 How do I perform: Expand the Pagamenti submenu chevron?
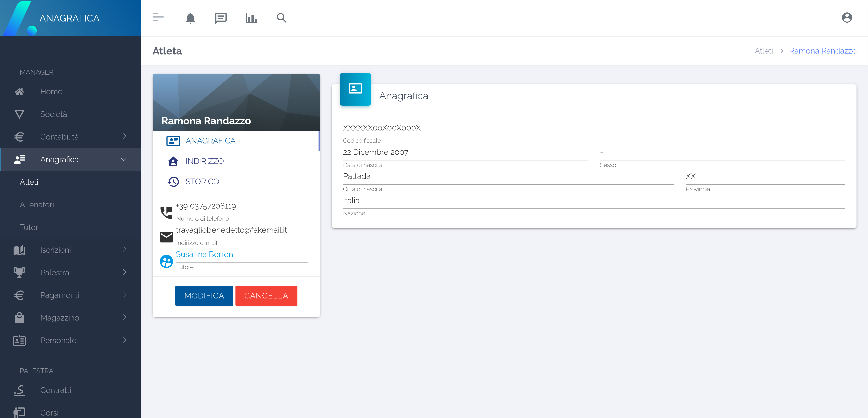tap(125, 295)
